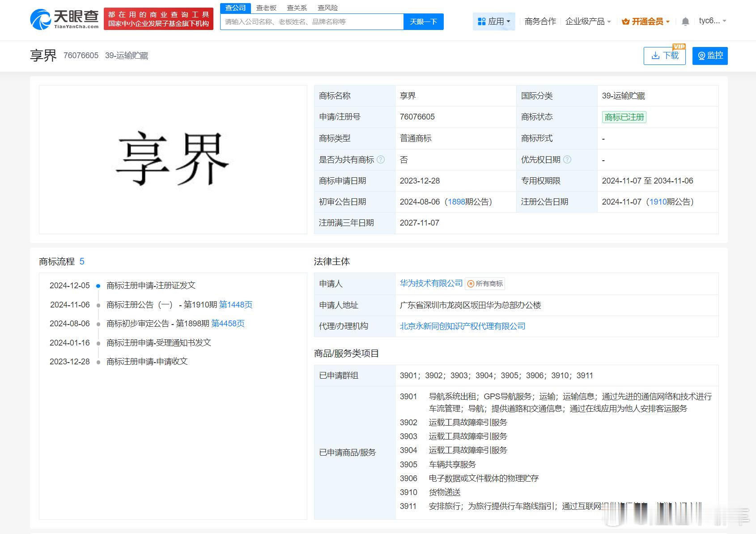The image size is (756, 534).
Task: Click the 所有商标 badge
Action: [485, 283]
